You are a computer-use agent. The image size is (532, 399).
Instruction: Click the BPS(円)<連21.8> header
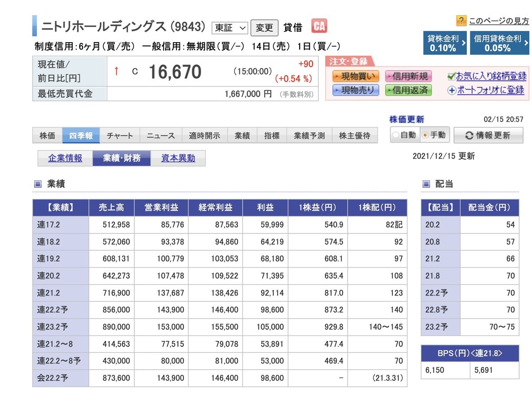click(470, 353)
